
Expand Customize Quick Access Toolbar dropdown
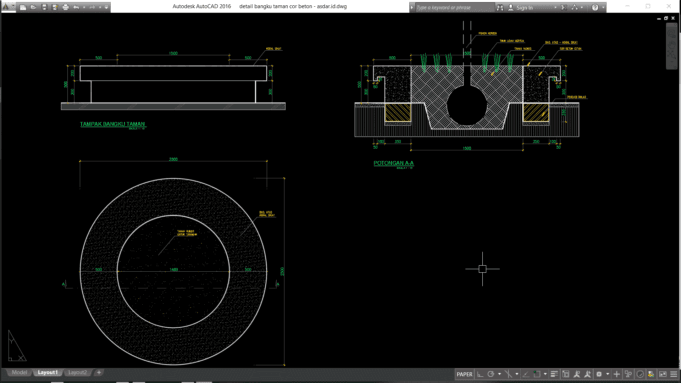(106, 7)
